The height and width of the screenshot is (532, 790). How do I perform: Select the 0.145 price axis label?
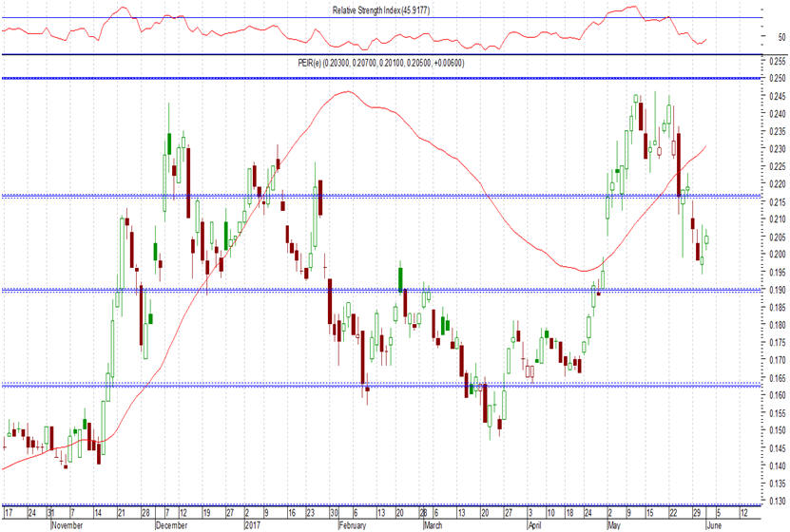778,448
